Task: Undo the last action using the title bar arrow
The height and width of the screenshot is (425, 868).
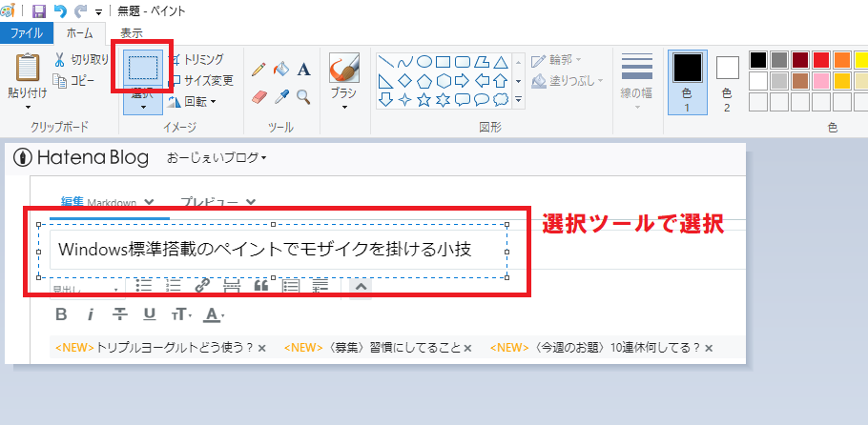Action: 60,11
